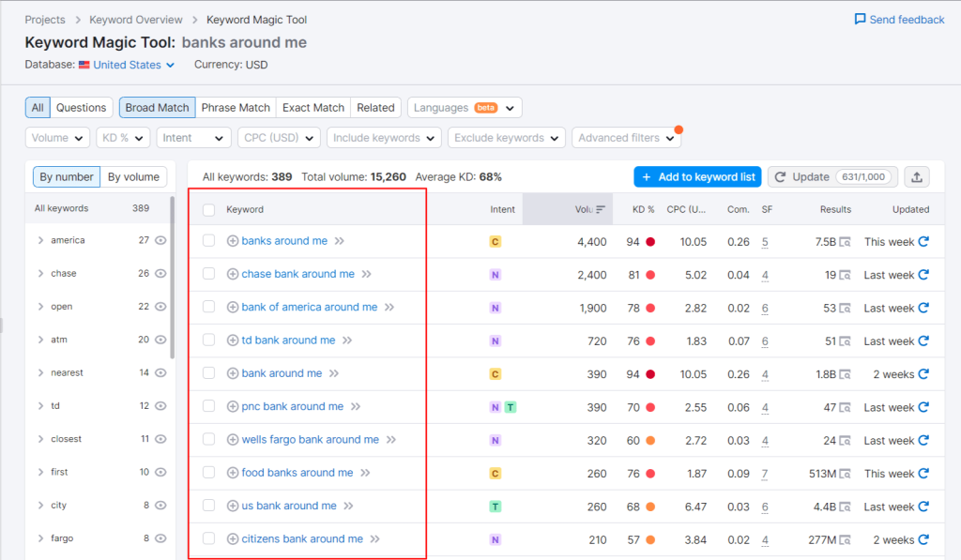Open double-arrow icon for 'us bank around me'
961x560 pixels.
(x=348, y=506)
